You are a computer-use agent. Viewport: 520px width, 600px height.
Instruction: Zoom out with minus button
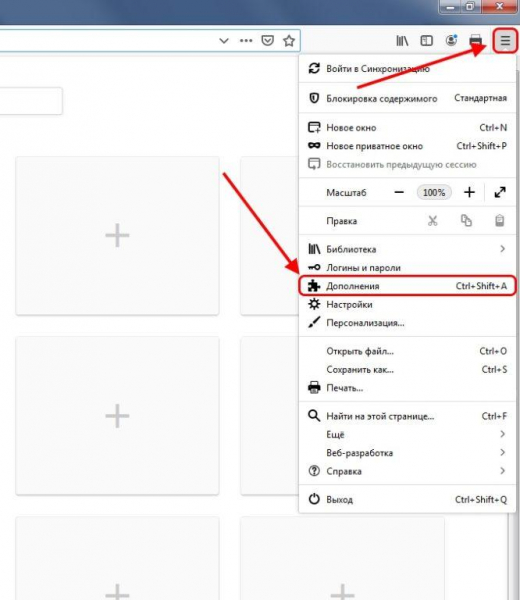click(399, 192)
